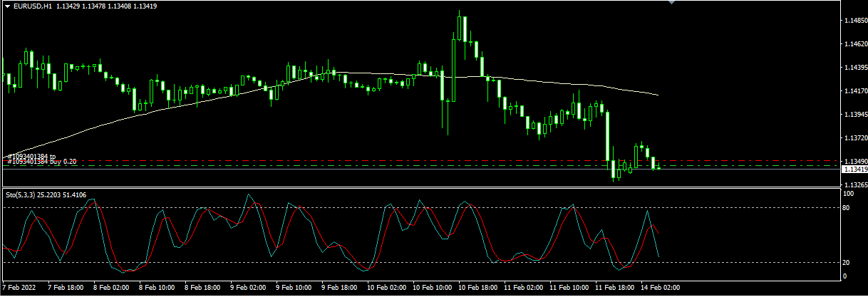Click the 1.14850 price scale label
This screenshot has height=297, width=868.
[x=854, y=21]
